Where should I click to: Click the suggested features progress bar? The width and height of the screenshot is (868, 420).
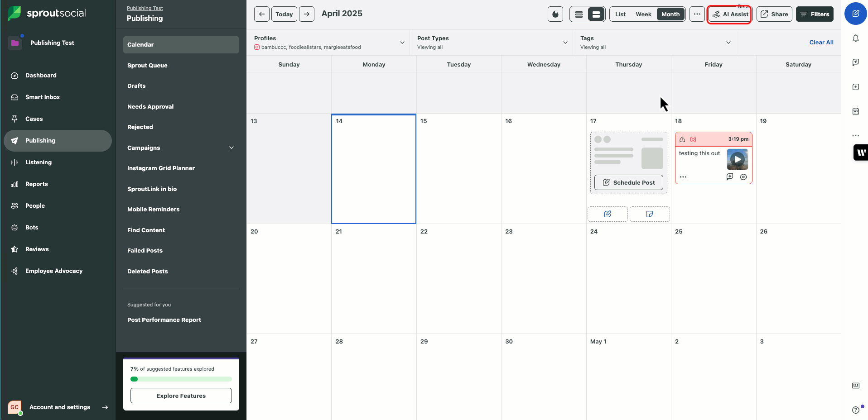[181, 379]
